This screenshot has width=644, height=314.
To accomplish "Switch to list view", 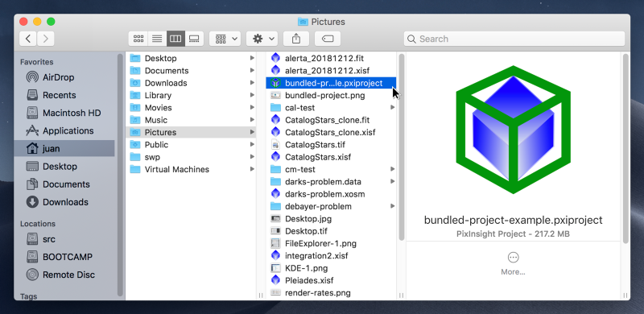I will pos(157,39).
